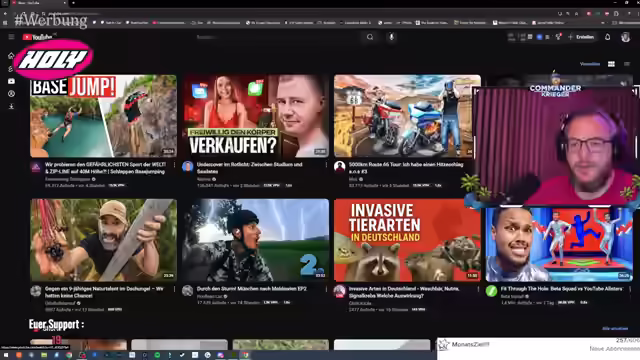Open channel avatar beside Undercover im Rotlicht video
The image size is (640, 360).
188,167
